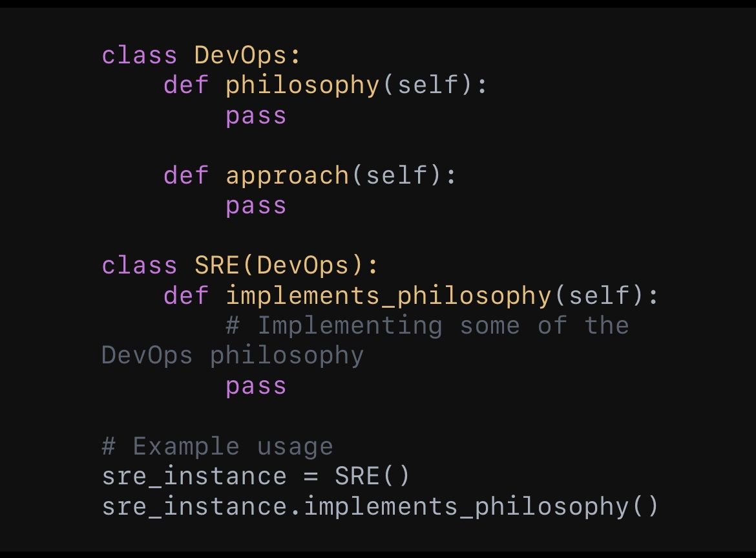Click the first pass statement under philosophy
This screenshot has width=756, height=558.
[x=256, y=116]
